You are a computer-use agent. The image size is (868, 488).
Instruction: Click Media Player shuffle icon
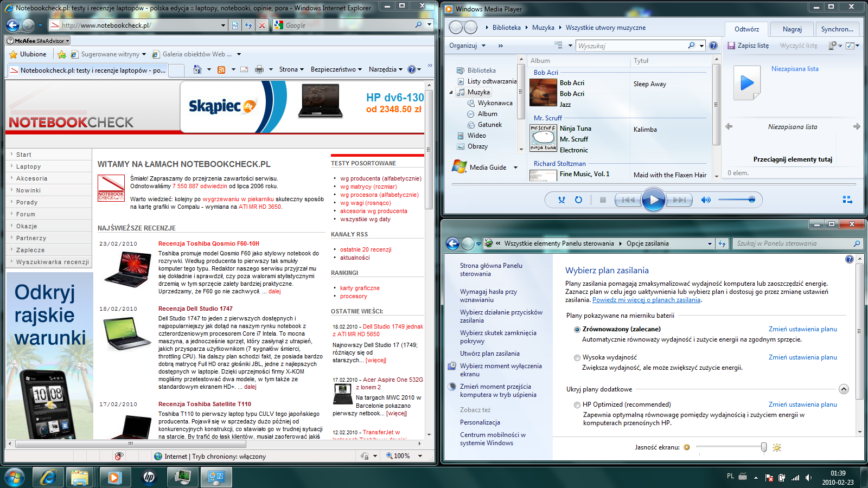561,200
